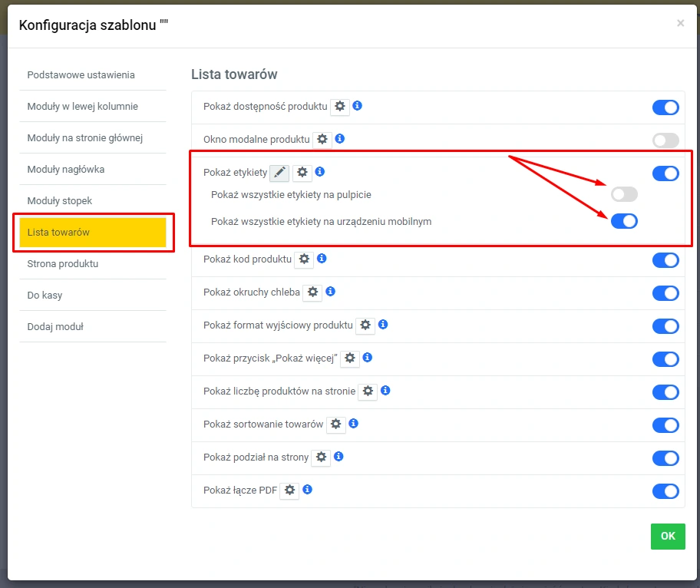Click info icon beside Pokaż podział na strony
This screenshot has width=700, height=588.
[338, 456]
